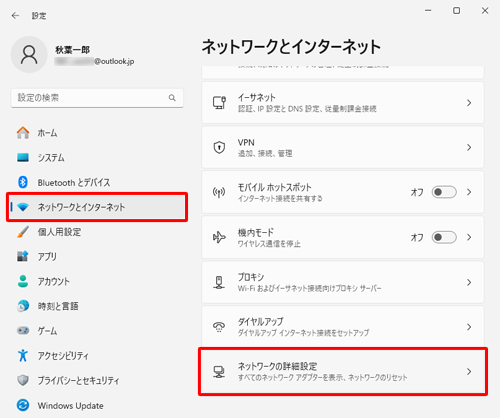Click the shield icon for プライバシーとセキュリティ

coord(23,380)
